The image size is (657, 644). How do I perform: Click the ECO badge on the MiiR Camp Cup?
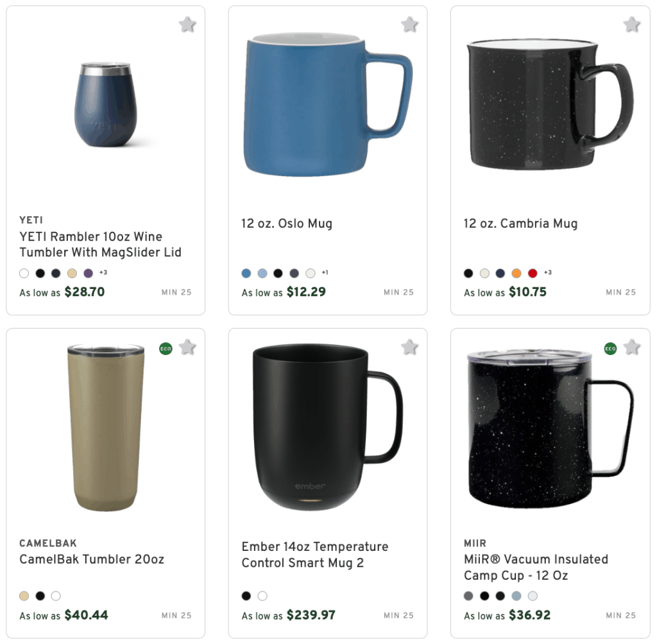(611, 349)
